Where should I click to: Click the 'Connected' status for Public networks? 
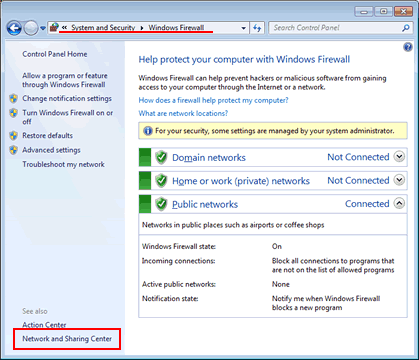pos(367,204)
